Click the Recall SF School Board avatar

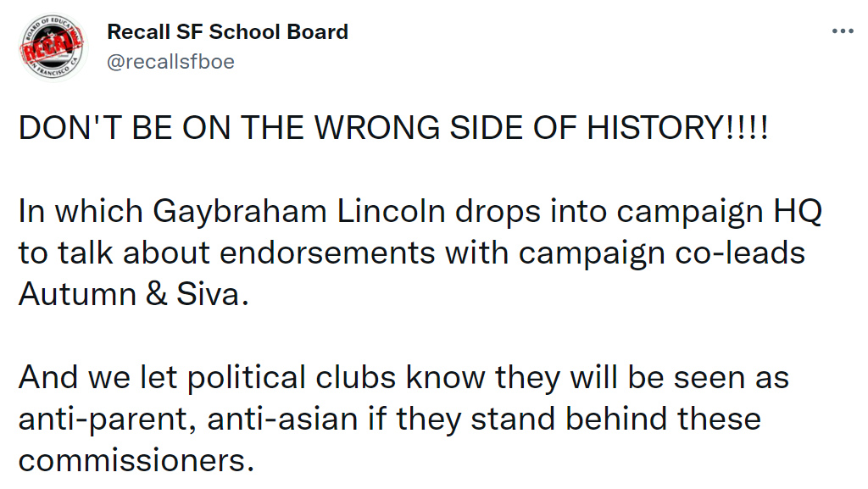[53, 47]
